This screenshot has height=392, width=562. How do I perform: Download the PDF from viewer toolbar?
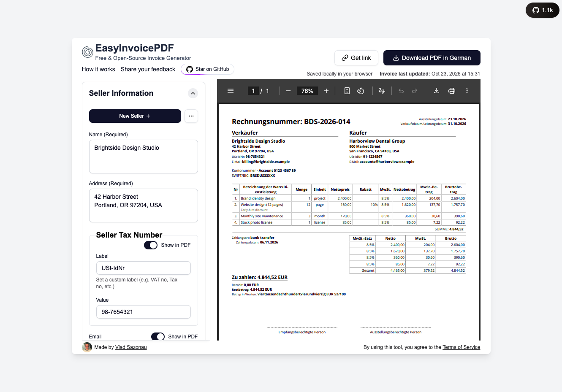[x=437, y=91]
